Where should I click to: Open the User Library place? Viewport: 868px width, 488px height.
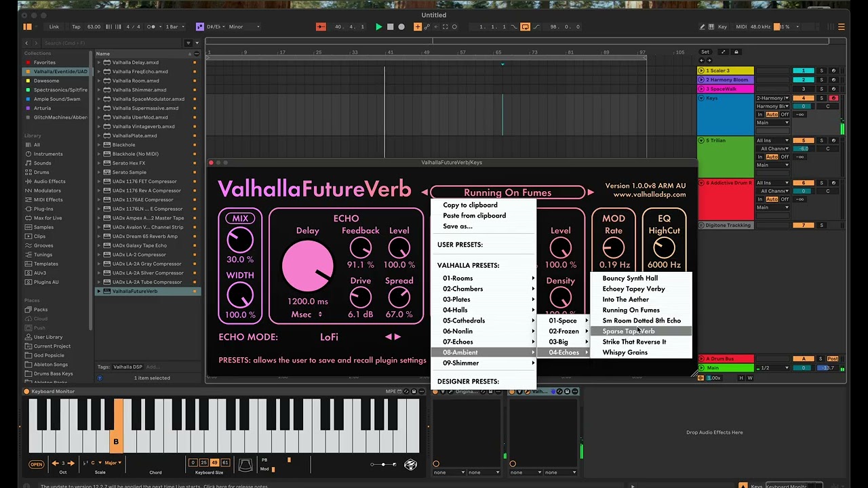pyautogui.click(x=48, y=337)
